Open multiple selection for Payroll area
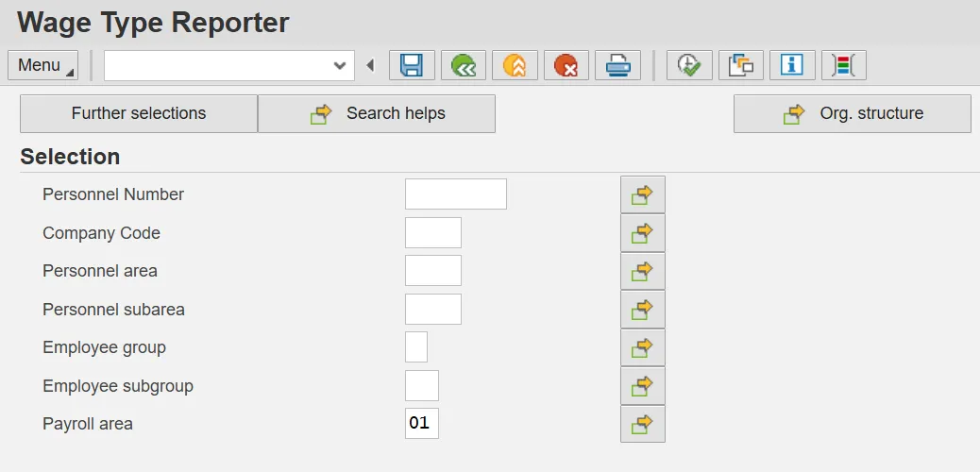Image resolution: width=980 pixels, height=472 pixels. [x=642, y=424]
